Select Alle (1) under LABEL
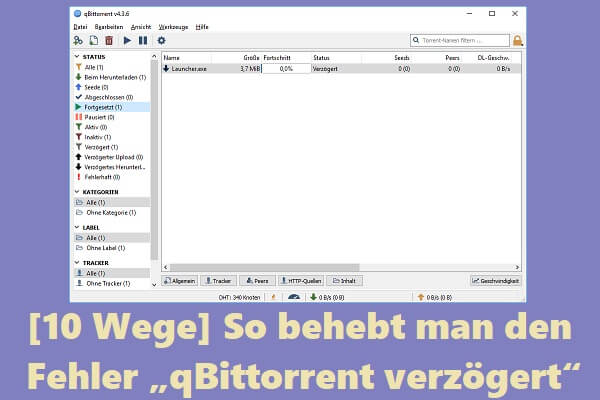 click(x=111, y=238)
